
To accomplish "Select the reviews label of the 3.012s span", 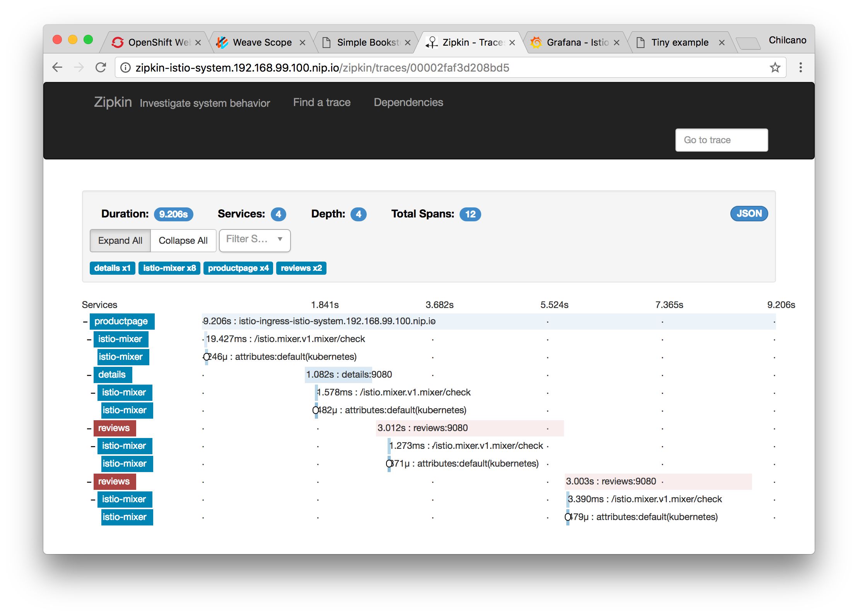I will pyautogui.click(x=115, y=428).
